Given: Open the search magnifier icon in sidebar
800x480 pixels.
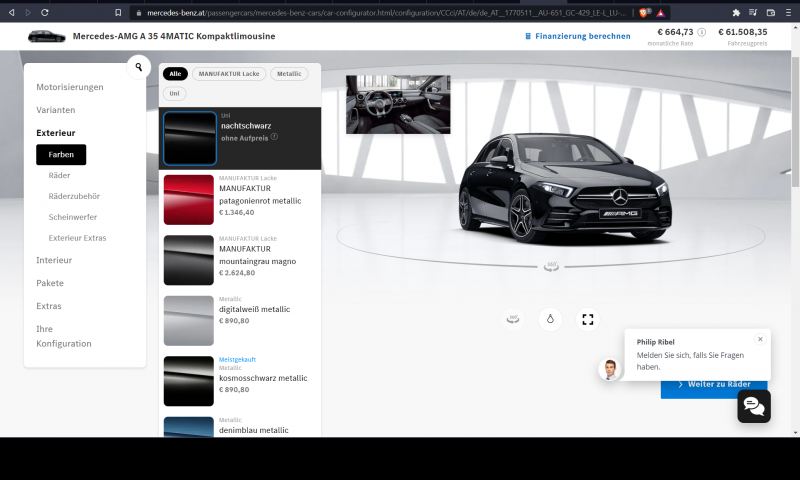Looking at the screenshot, I should pos(138,68).
